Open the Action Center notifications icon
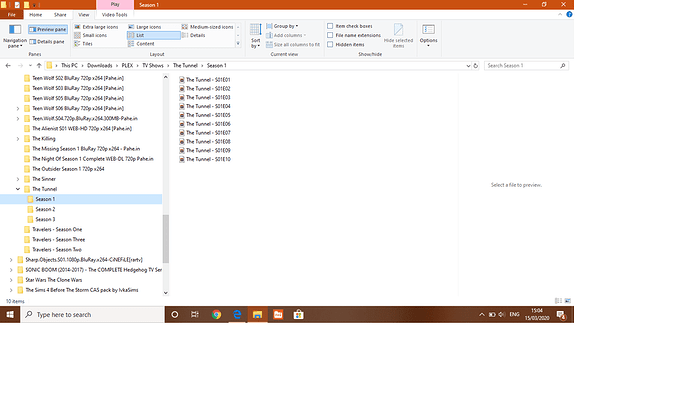Screen dimensions: 690x400 (x=561, y=315)
